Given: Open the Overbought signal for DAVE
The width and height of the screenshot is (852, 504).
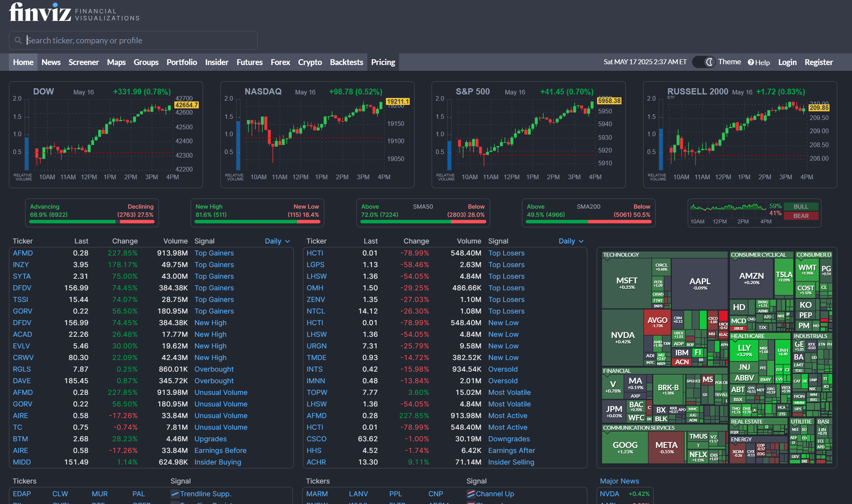Looking at the screenshot, I should click(214, 381).
